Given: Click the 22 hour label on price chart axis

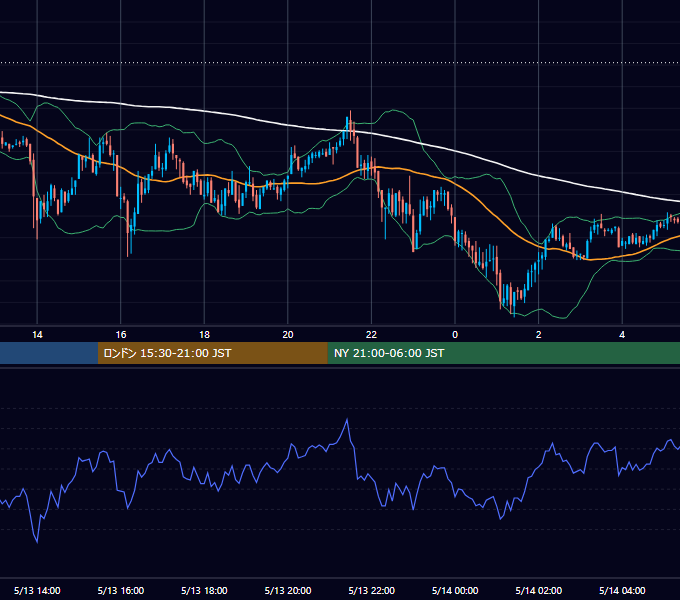Looking at the screenshot, I should pyautogui.click(x=371, y=335).
